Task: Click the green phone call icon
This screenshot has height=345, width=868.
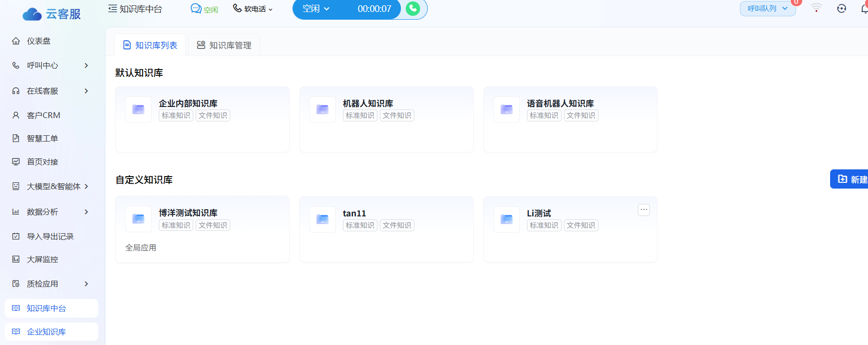Action: click(412, 9)
